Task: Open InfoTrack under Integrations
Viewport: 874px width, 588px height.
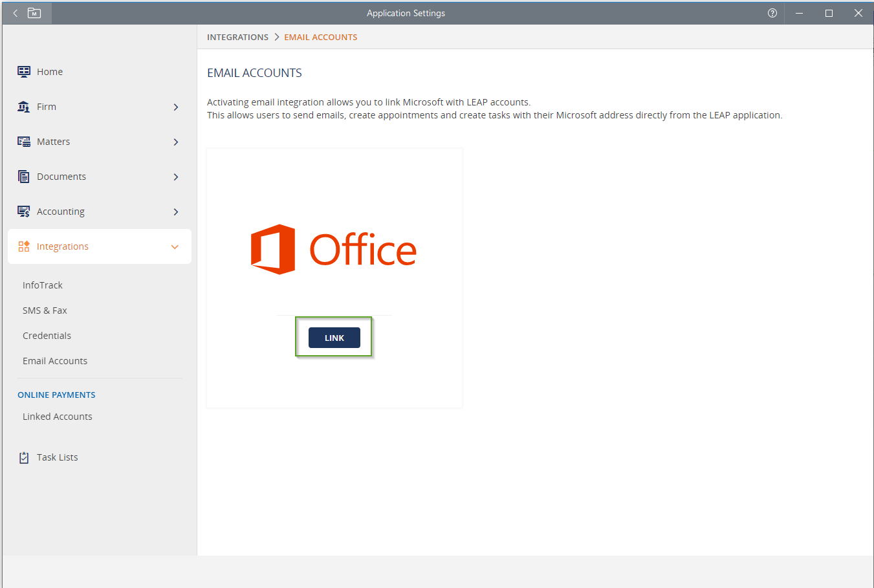Action: click(x=43, y=285)
